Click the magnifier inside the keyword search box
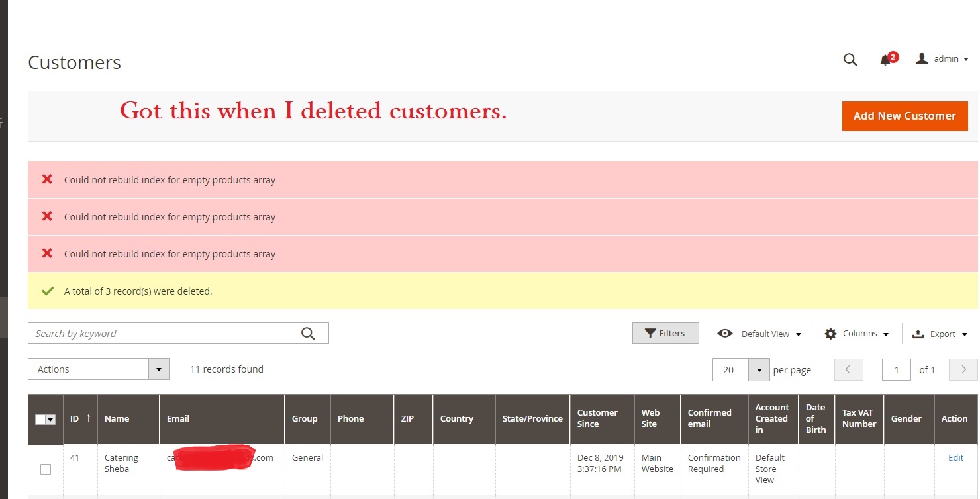This screenshot has width=980, height=499. click(x=307, y=333)
